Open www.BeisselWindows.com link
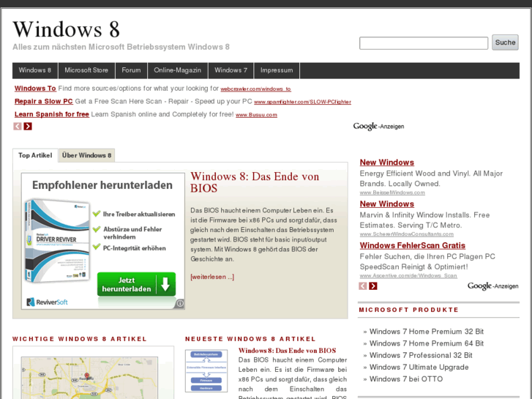The width and height of the screenshot is (532, 399). pyautogui.click(x=392, y=193)
